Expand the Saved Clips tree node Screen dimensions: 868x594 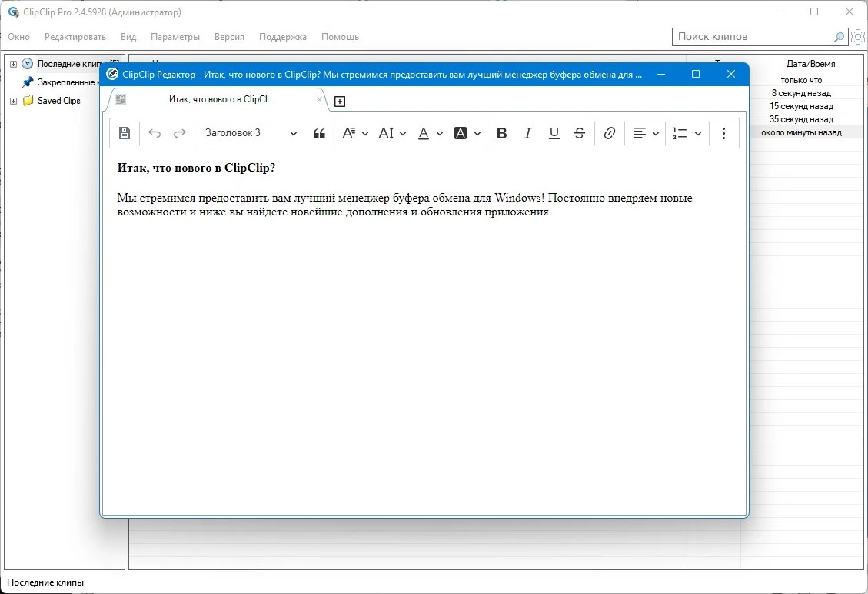(x=13, y=102)
